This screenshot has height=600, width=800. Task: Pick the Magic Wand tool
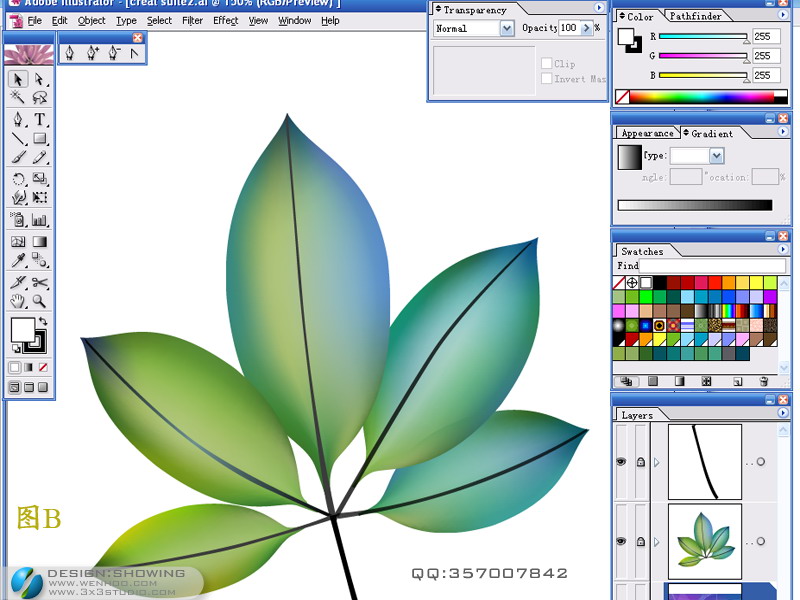18,97
